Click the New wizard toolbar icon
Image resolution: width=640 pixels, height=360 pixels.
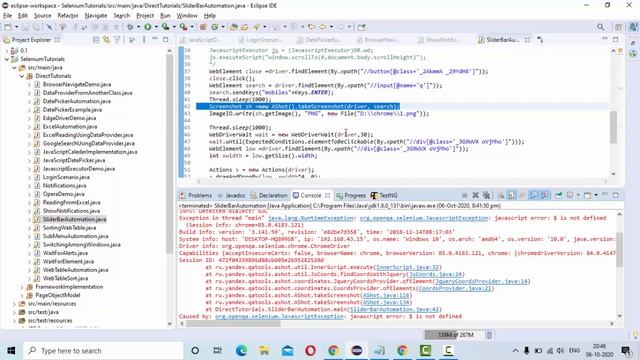pyautogui.click(x=8, y=27)
